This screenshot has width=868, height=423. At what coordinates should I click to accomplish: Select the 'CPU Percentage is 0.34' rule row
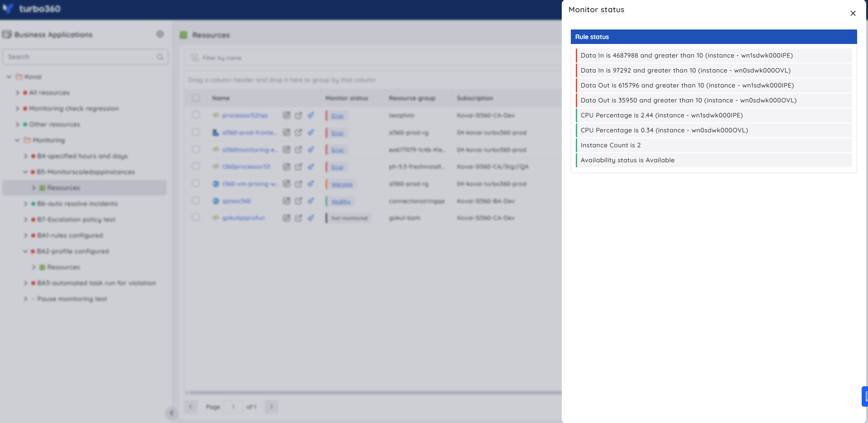point(714,130)
